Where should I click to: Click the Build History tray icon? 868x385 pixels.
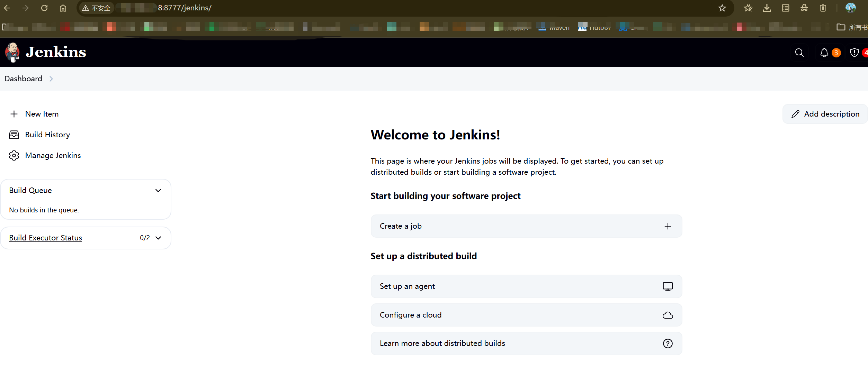(x=14, y=135)
